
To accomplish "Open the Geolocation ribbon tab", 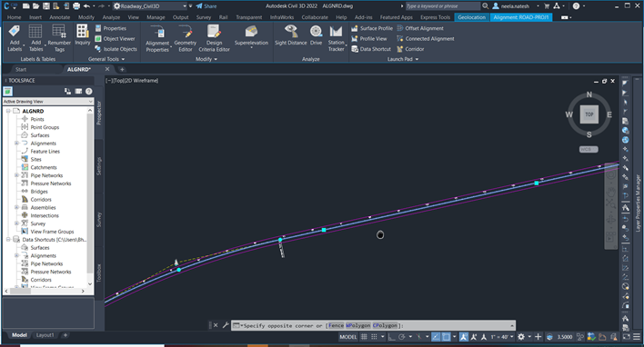I will 471,17.
